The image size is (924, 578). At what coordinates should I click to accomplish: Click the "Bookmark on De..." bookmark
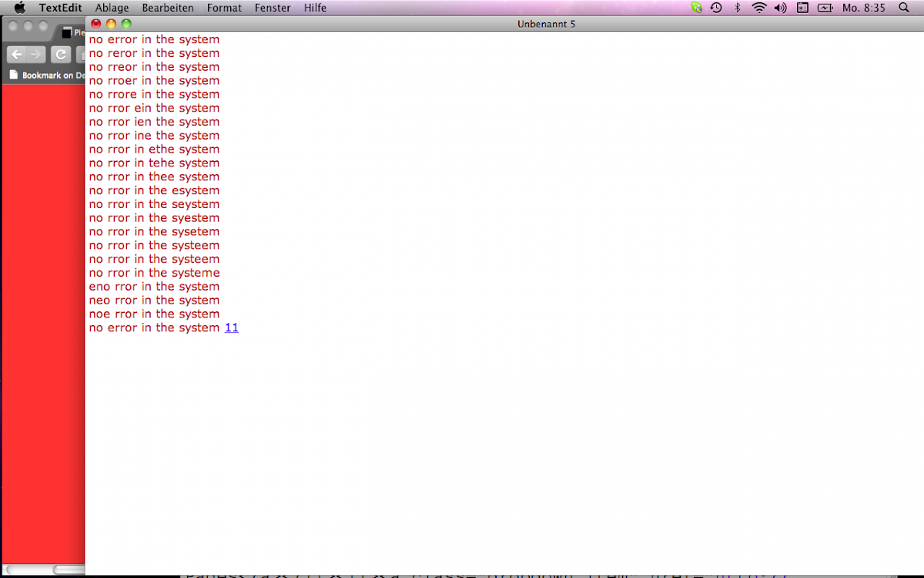(46, 76)
